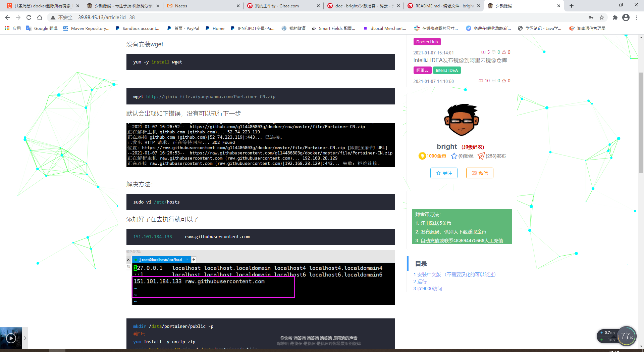644x352 pixels.
Task: Open the 应用 apps bookmark
Action: point(13,28)
